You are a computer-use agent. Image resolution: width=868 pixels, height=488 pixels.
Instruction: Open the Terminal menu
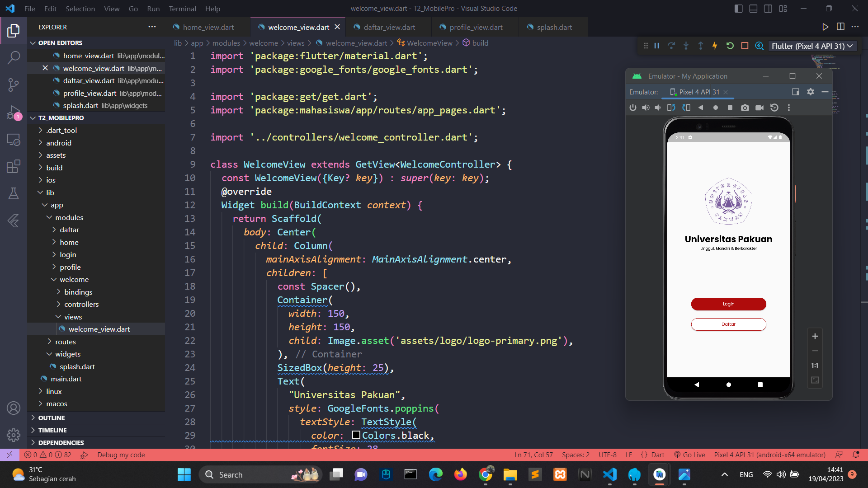click(182, 9)
